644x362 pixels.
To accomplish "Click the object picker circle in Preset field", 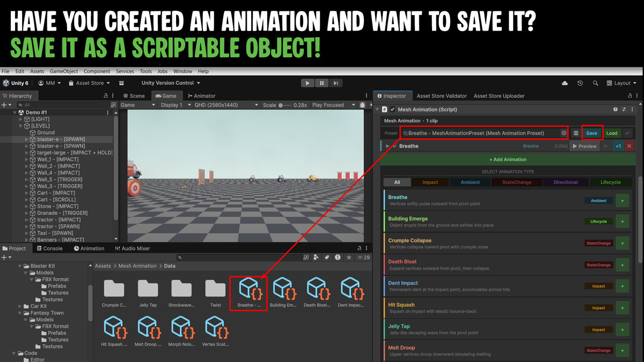I will coord(563,133).
